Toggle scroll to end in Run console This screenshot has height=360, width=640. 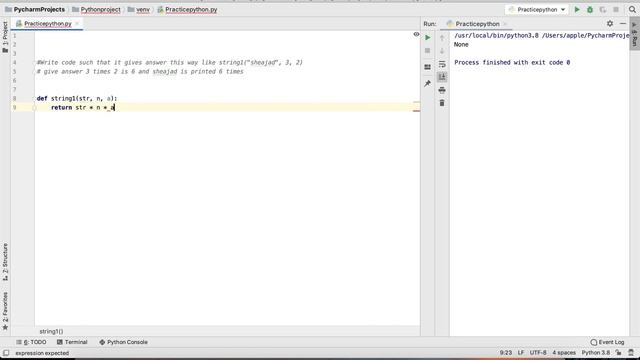pos(442,77)
